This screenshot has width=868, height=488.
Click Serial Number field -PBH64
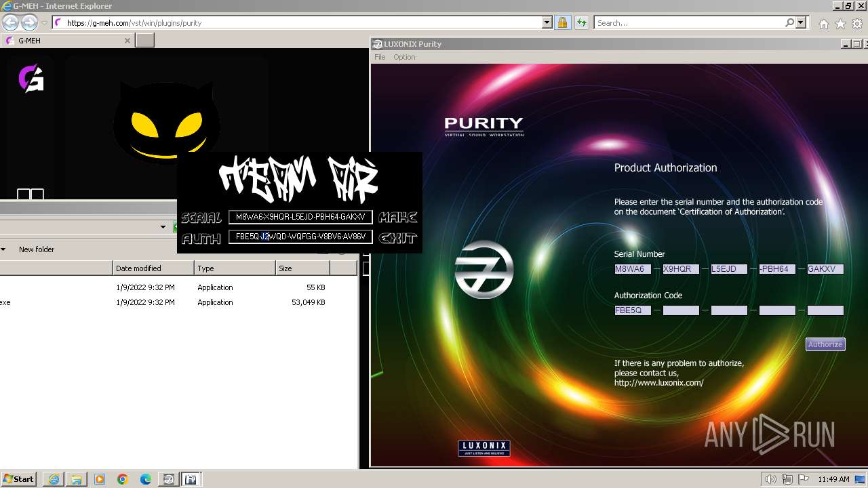click(777, 269)
